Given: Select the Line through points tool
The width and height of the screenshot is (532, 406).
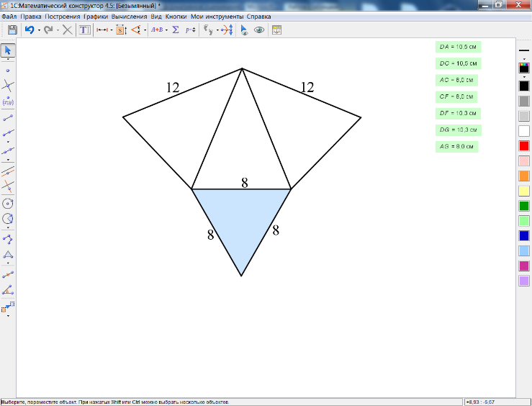Looking at the screenshot, I should point(8,150).
